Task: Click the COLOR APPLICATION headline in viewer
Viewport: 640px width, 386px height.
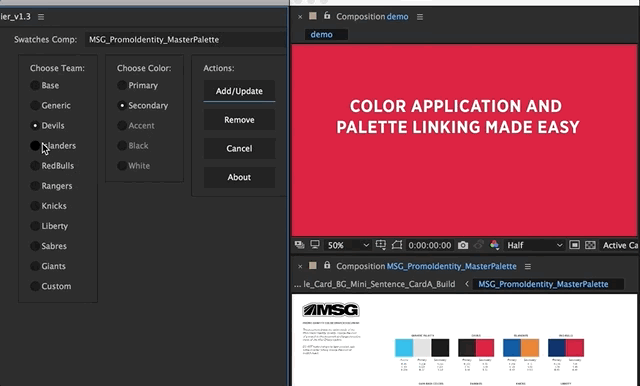Action: click(x=458, y=117)
